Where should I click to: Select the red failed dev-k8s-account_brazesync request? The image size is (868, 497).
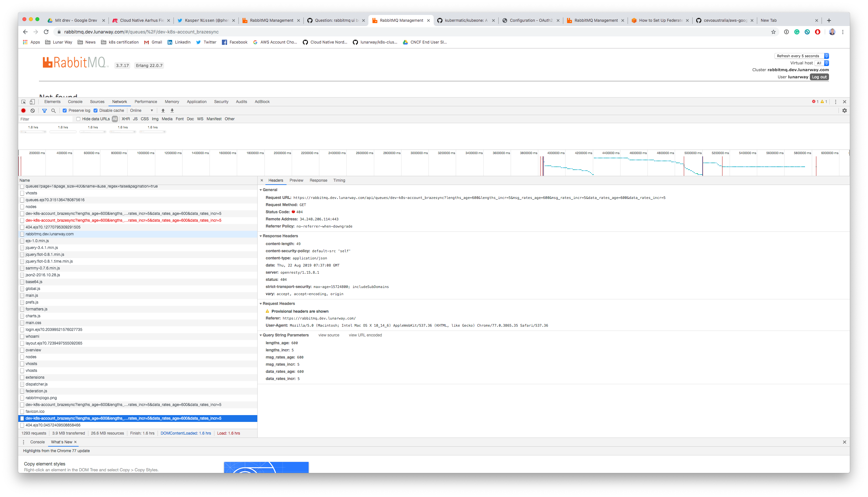click(x=137, y=220)
